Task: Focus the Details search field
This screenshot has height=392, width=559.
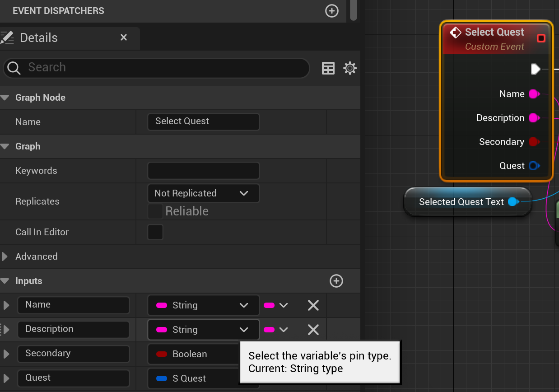Action: point(156,68)
